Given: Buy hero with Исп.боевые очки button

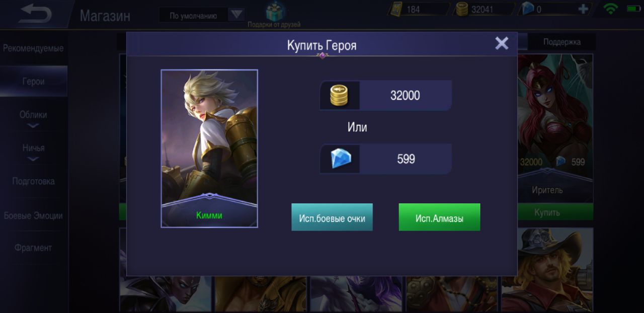Looking at the screenshot, I should tap(332, 217).
